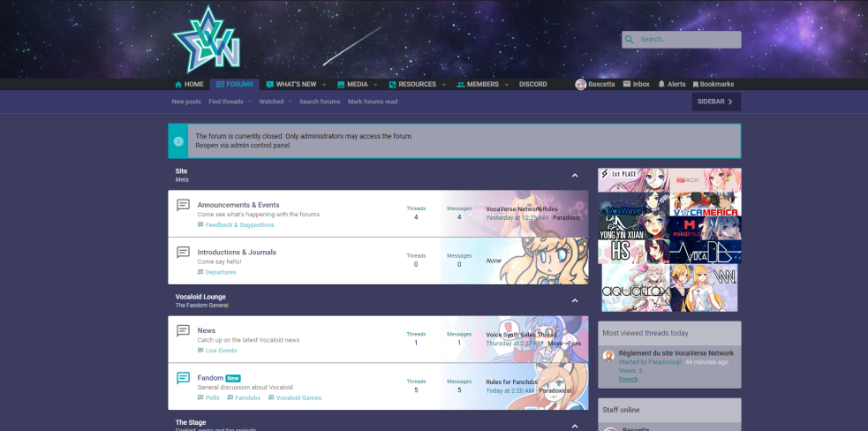Open the Inbox envelope icon

pos(627,84)
